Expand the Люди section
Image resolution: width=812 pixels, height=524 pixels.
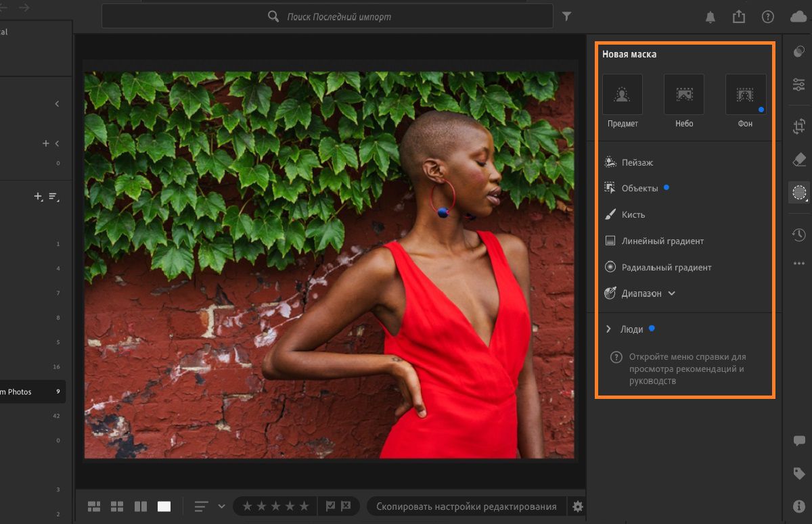[609, 329]
